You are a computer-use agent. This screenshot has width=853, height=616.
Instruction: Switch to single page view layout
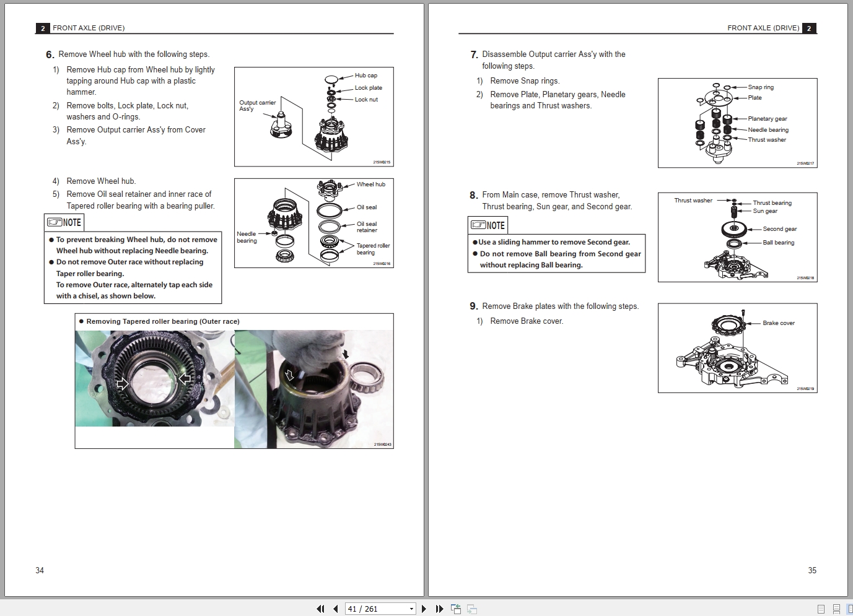click(x=821, y=609)
